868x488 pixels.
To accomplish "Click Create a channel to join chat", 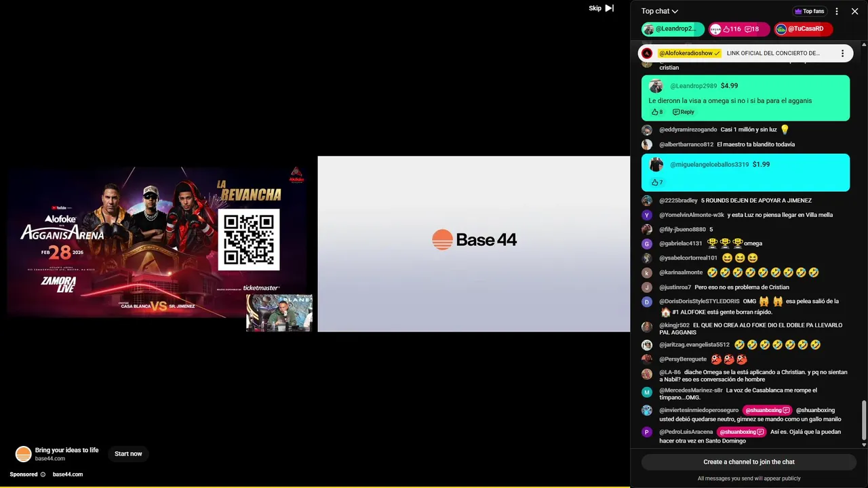I will click(x=749, y=462).
